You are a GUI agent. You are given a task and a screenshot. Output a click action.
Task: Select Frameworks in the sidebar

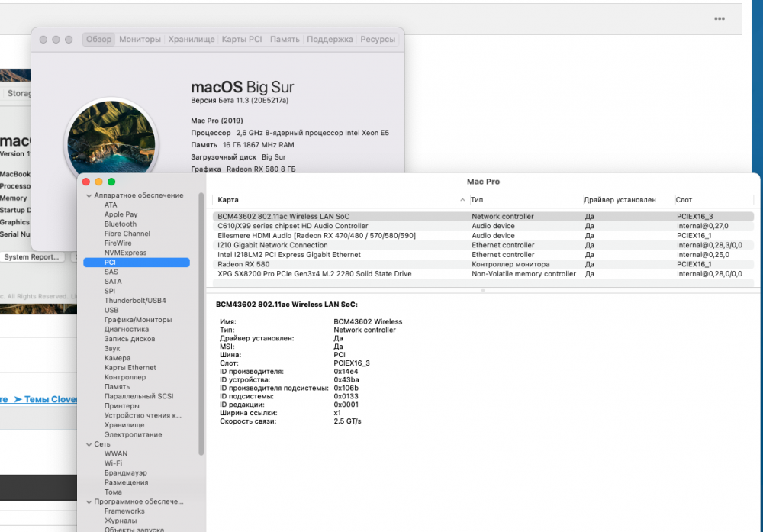tap(124, 511)
